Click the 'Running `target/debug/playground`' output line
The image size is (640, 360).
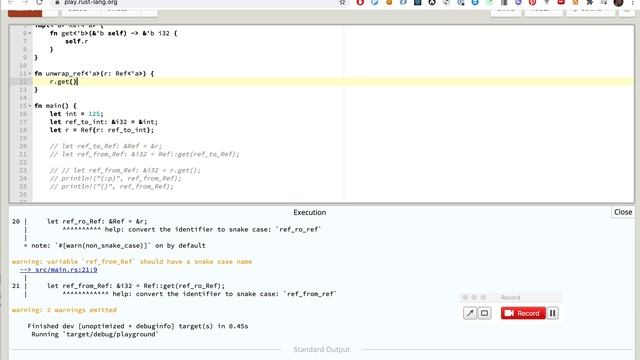coord(95,334)
